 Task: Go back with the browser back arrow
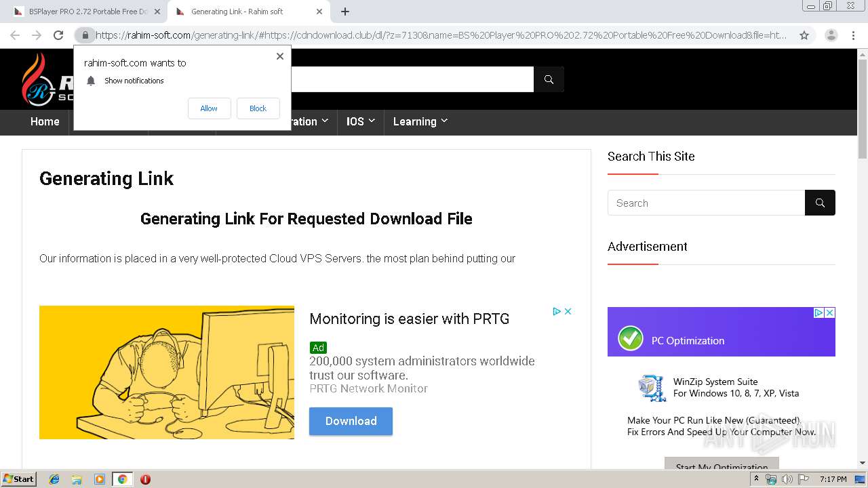click(15, 35)
